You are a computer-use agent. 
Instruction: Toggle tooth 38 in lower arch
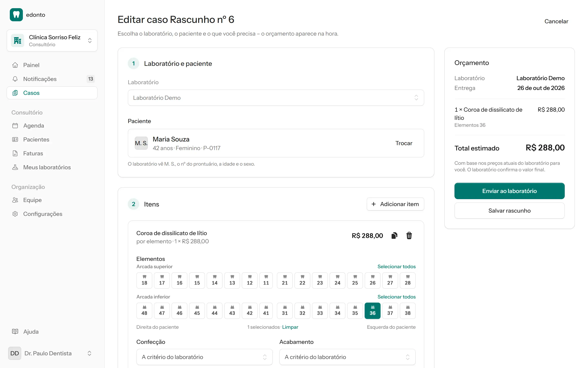[x=408, y=311]
